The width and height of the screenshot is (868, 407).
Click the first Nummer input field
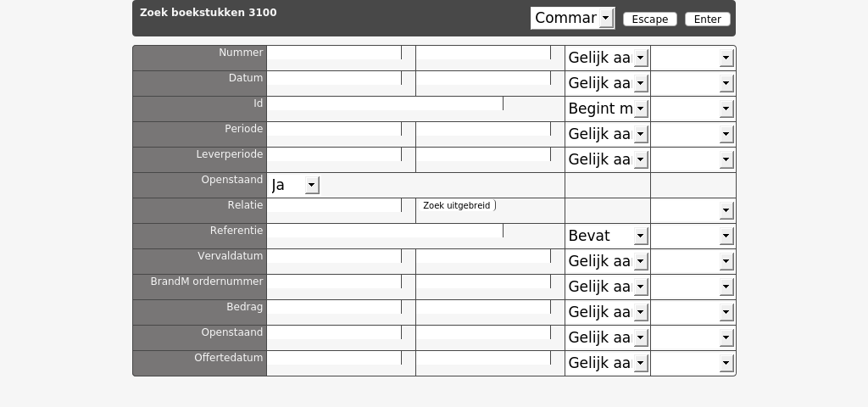click(334, 53)
